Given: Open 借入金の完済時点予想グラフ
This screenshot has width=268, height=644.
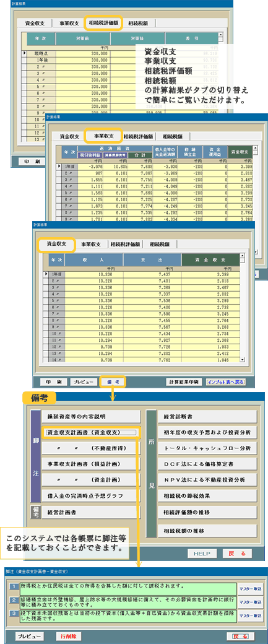Looking at the screenshot, I should click(91, 495).
